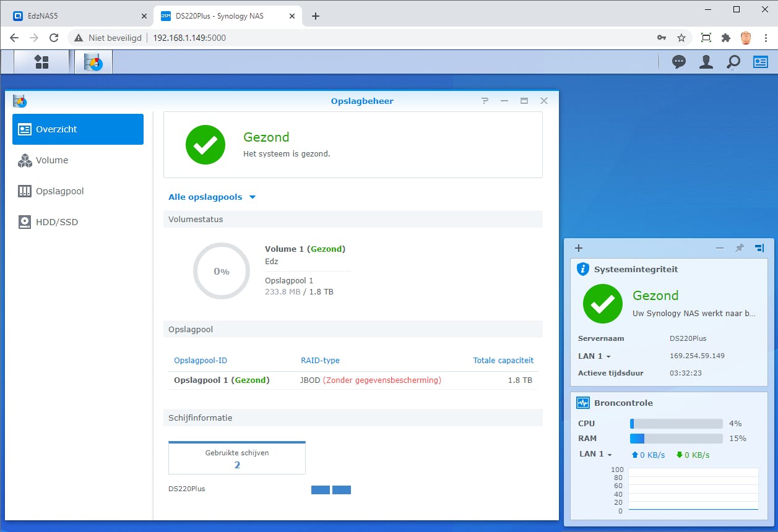This screenshot has height=532, width=778.
Task: Expand the LAN 1 dropdown in Broncontrole
Action: (596, 454)
